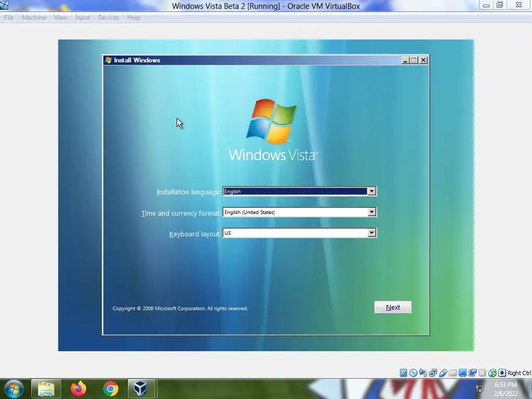Select VirtualBox taskbar button
This screenshot has height=399, width=532.
pos(141,389)
